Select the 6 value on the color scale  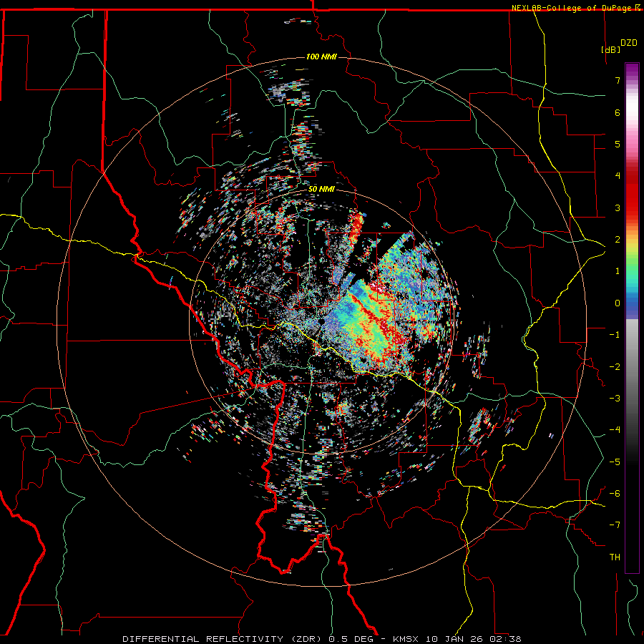tap(618, 112)
